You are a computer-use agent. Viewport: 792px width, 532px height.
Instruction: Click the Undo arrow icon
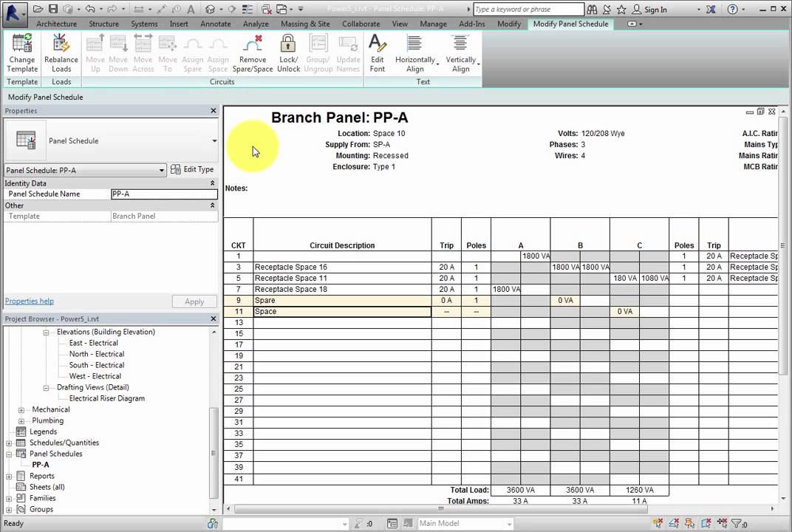point(90,9)
